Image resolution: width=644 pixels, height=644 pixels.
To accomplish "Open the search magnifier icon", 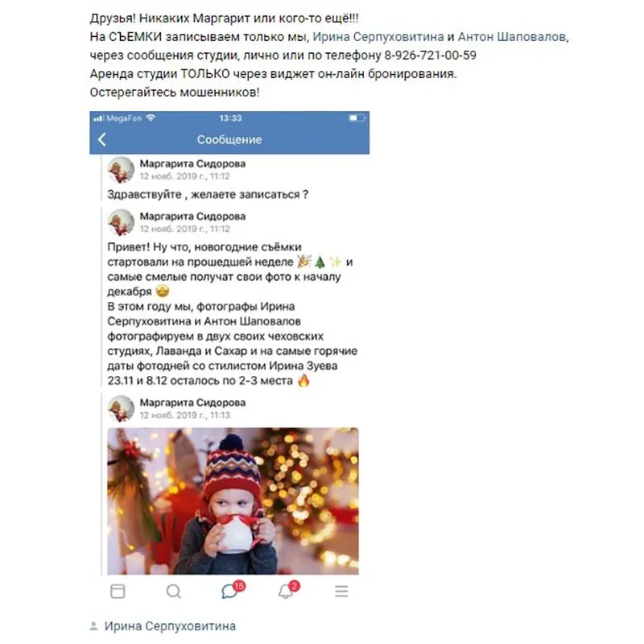I will pos(173,592).
